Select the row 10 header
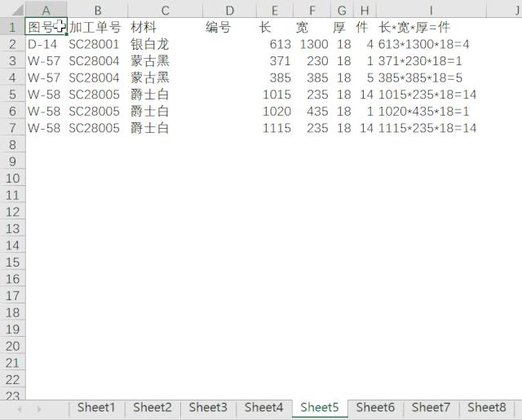 (x=11, y=179)
